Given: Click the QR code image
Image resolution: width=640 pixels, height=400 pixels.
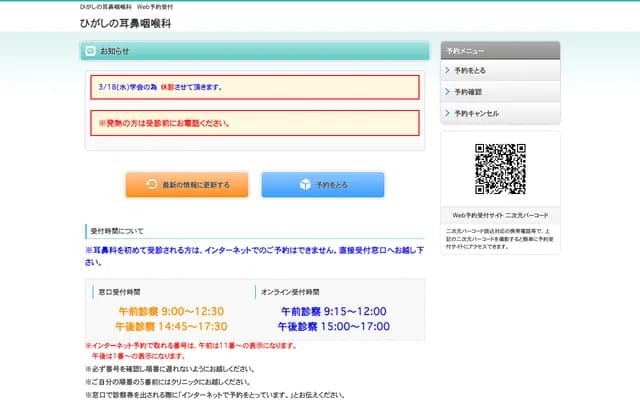Looking at the screenshot, I should click(x=500, y=168).
